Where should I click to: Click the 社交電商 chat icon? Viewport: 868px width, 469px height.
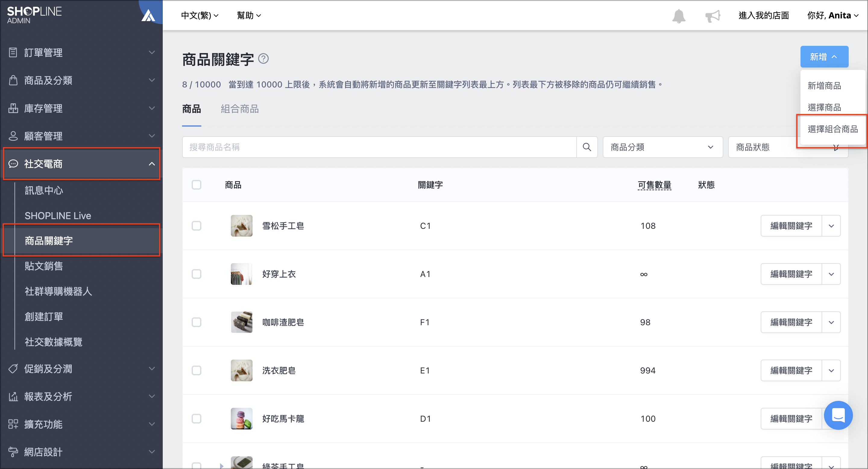point(13,164)
